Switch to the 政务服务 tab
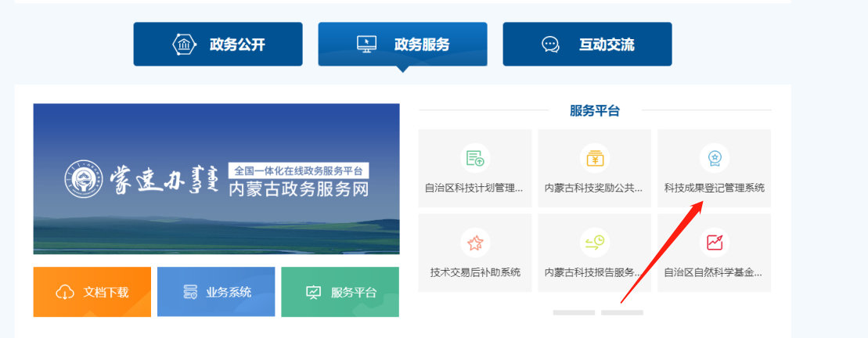This screenshot has width=868, height=338. coord(403,45)
